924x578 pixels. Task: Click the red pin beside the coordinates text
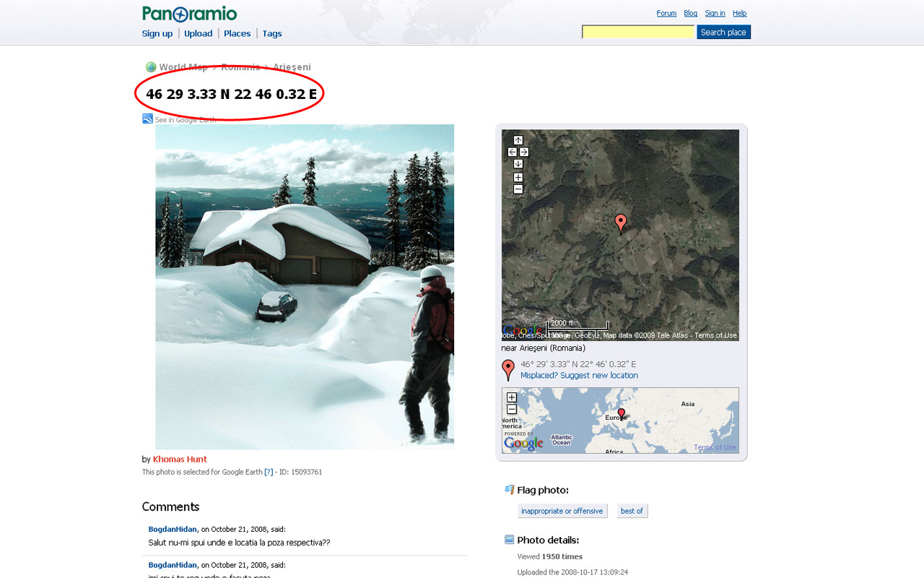(x=508, y=370)
